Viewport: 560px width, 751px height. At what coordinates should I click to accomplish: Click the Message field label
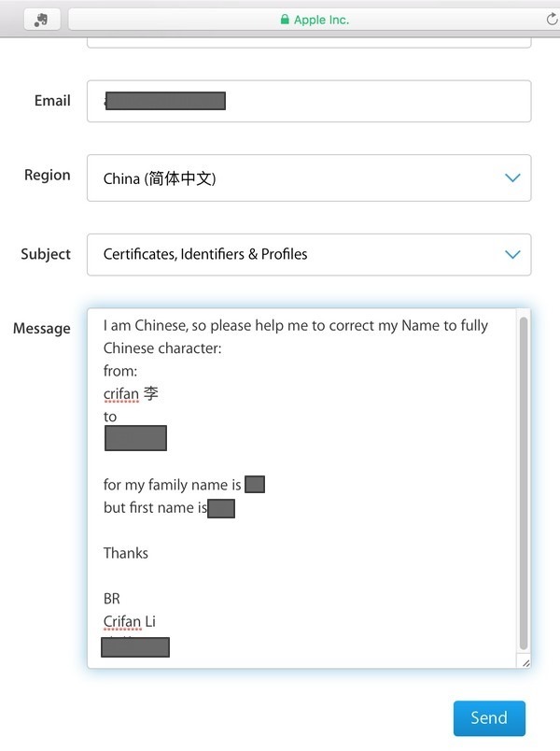tap(42, 329)
